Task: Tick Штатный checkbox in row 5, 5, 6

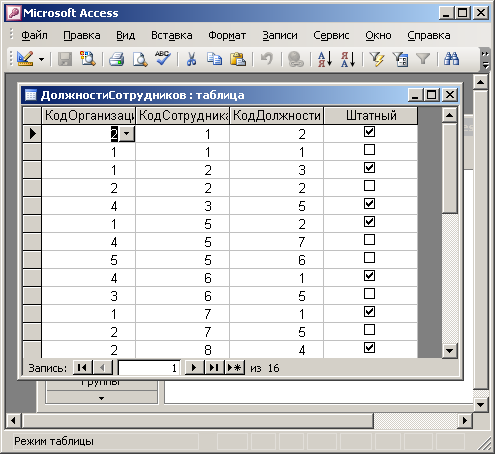Action: pos(369,258)
